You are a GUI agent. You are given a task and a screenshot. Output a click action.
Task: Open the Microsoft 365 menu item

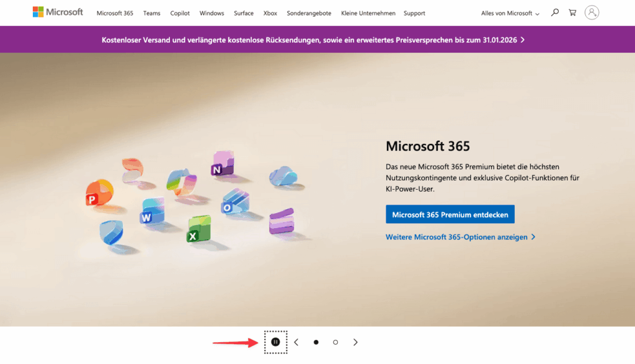click(x=114, y=12)
